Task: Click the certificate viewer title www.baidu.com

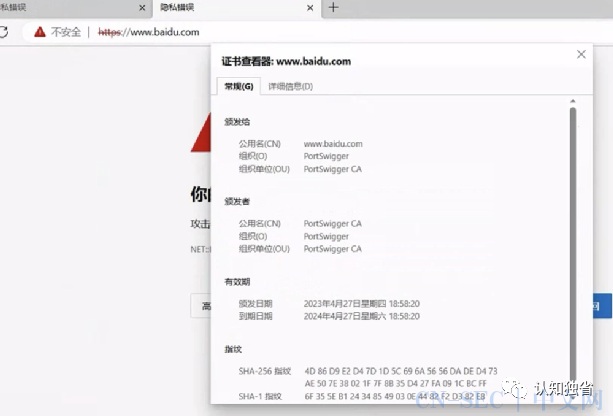Action: click(x=286, y=61)
